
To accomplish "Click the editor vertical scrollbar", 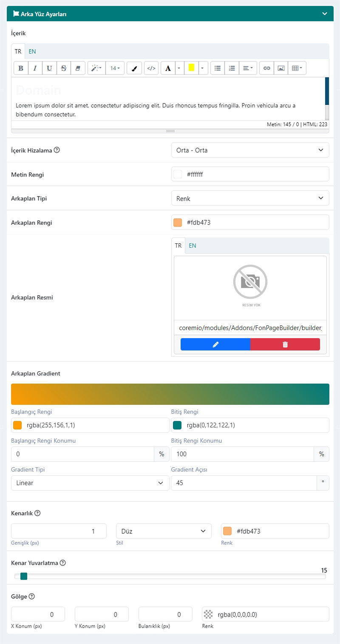I will coord(327,98).
